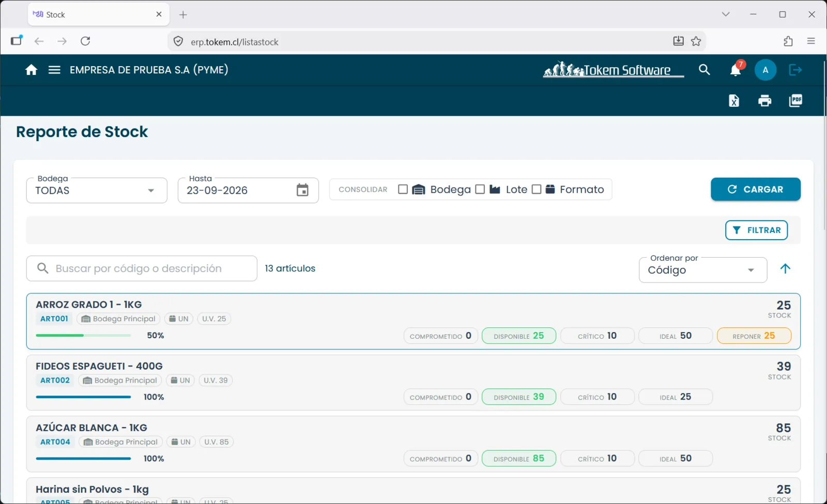Print the stock report

click(x=764, y=101)
